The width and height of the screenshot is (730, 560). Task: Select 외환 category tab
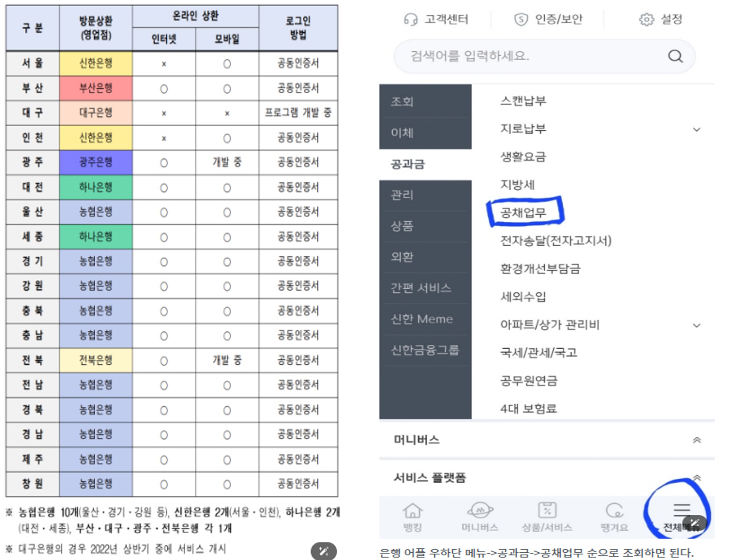pyautogui.click(x=425, y=257)
